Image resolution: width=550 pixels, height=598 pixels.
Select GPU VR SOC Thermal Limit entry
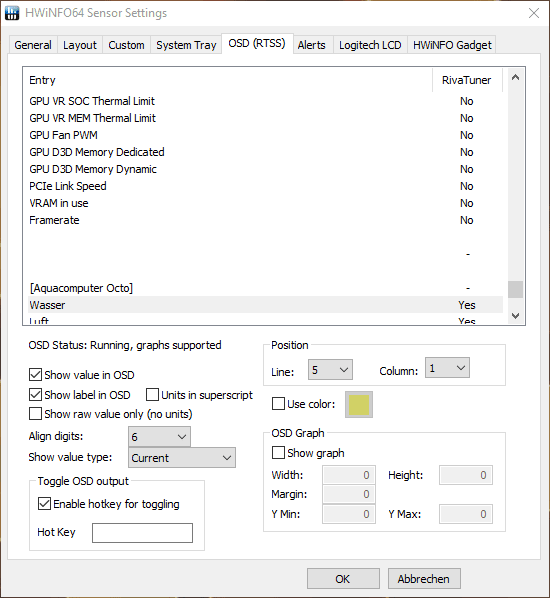(x=265, y=101)
